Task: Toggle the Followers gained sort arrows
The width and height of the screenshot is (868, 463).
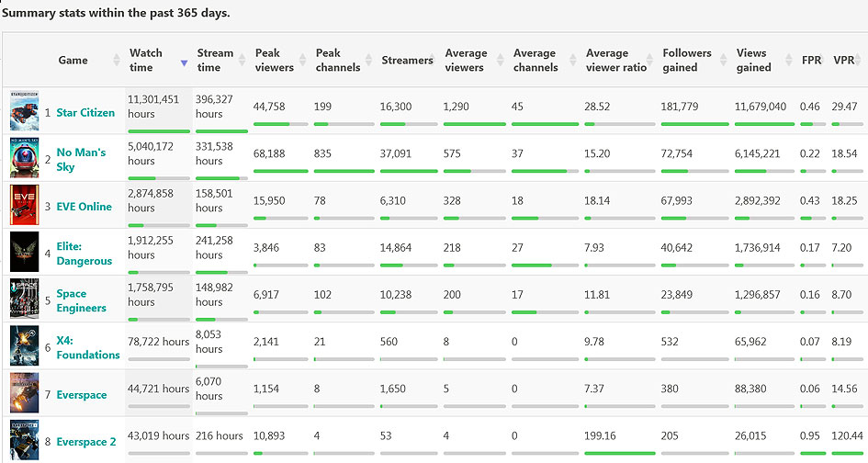Action: 724,60
